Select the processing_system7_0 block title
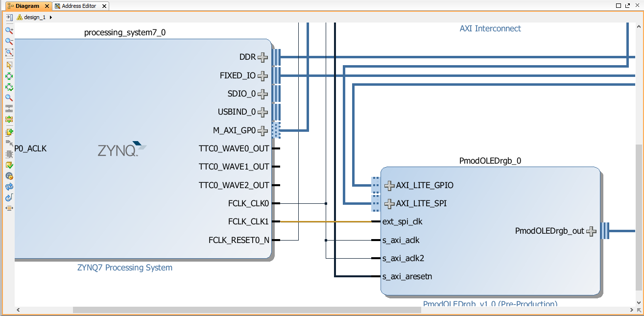644x316 pixels. 125,33
